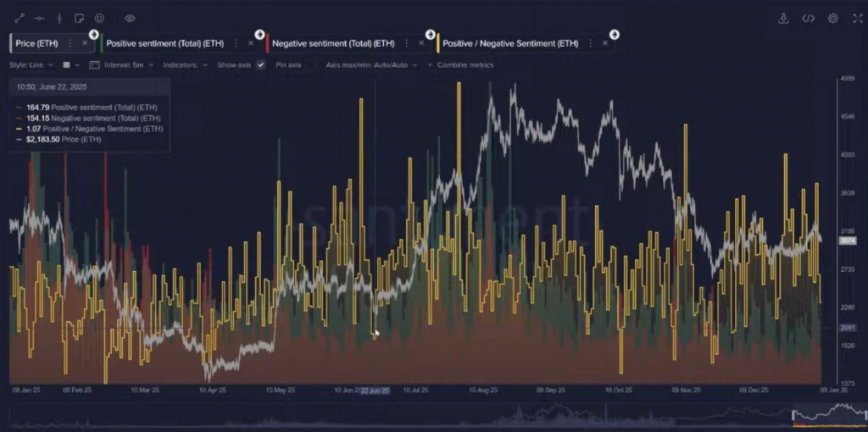Select the Price (ETH) metric tab
This screenshot has width=868, height=432.
36,43
